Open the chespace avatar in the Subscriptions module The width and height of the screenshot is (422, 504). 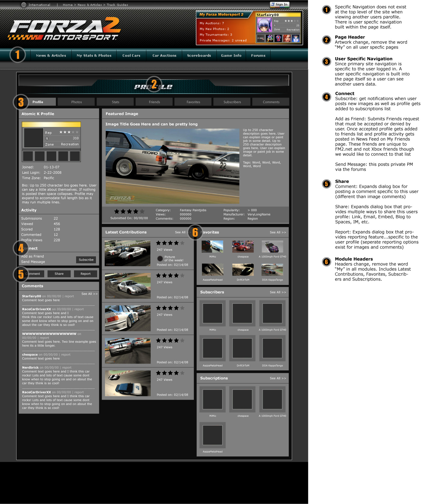(x=242, y=399)
